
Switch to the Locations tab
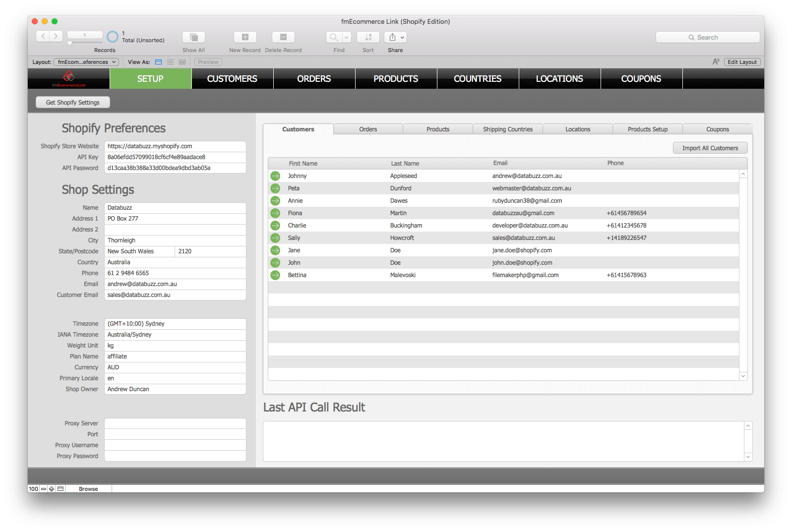pyautogui.click(x=578, y=129)
